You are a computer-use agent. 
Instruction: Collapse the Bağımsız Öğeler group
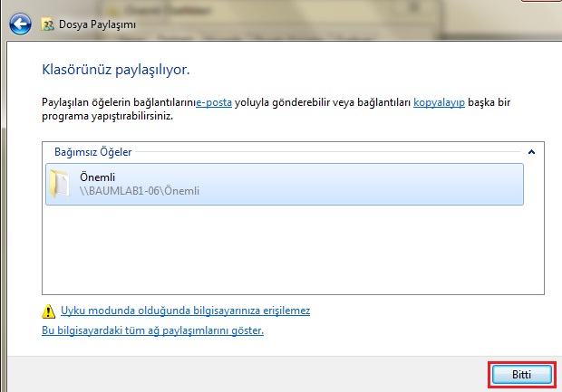tap(531, 152)
